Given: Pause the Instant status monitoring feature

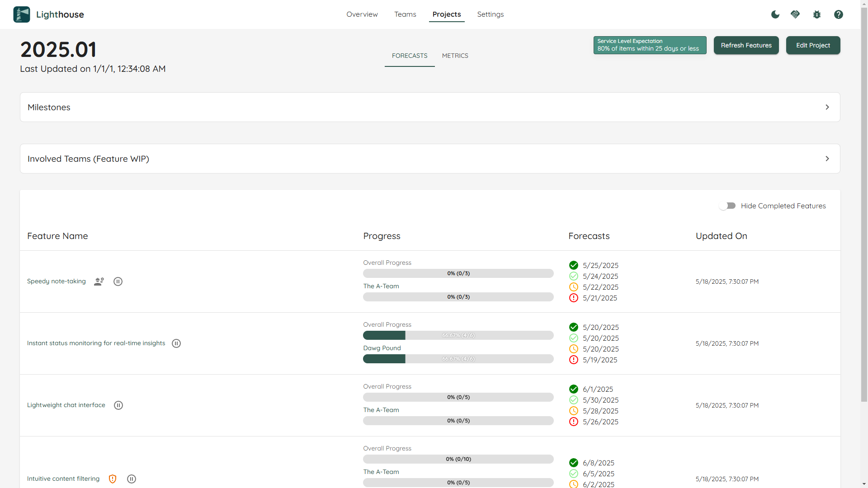Looking at the screenshot, I should click(176, 343).
